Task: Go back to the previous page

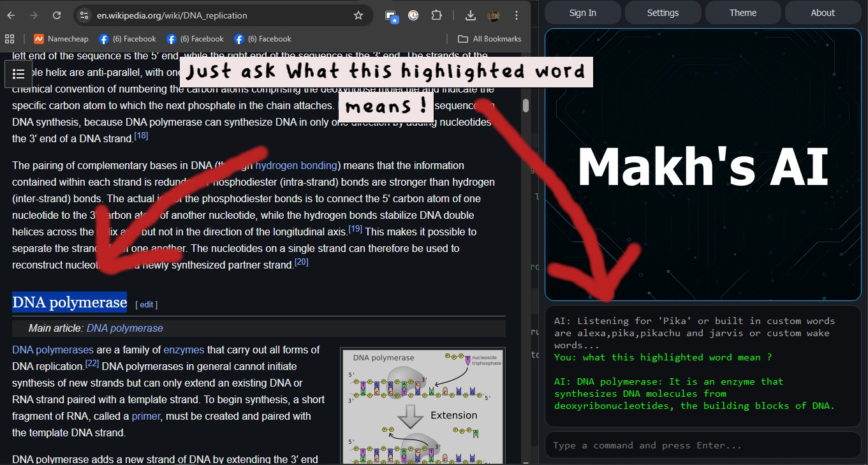Action: click(11, 15)
